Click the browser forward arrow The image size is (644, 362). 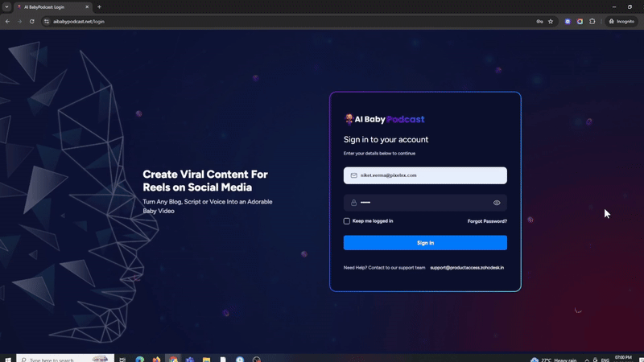[19, 22]
